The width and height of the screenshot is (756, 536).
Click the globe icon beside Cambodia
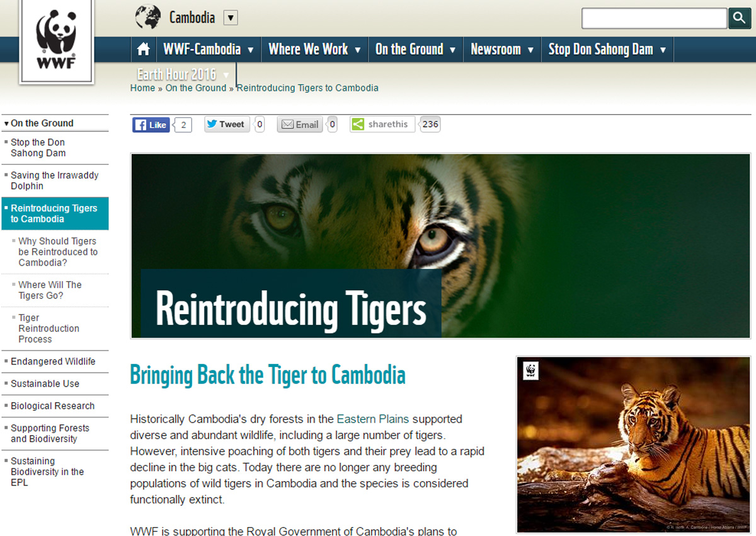coord(148,17)
